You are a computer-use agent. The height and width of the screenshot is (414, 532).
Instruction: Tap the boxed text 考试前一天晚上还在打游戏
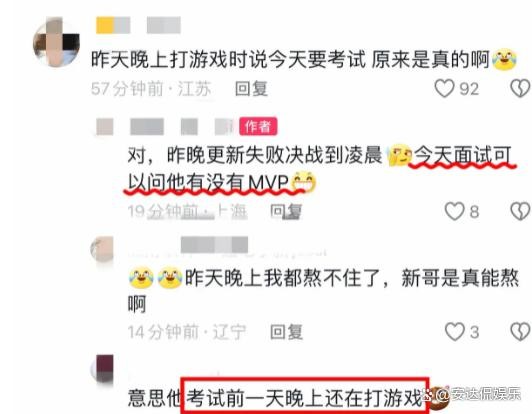pyautogui.click(x=304, y=397)
